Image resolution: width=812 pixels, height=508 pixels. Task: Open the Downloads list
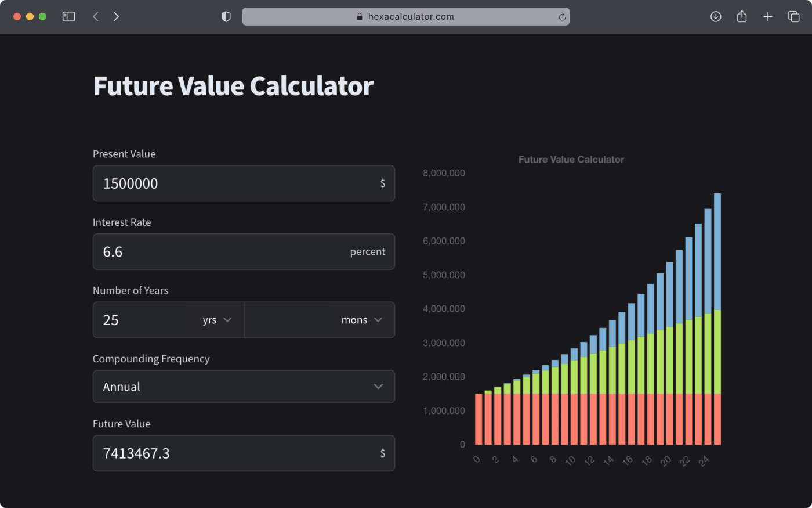point(716,16)
